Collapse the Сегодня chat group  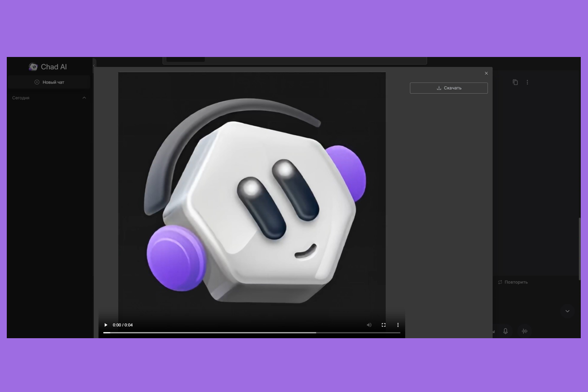pos(84,98)
